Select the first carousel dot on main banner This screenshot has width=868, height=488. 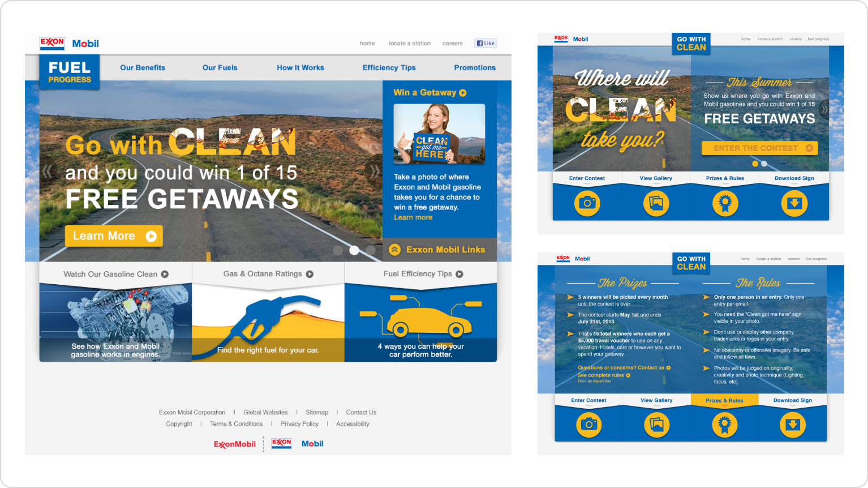click(x=338, y=250)
